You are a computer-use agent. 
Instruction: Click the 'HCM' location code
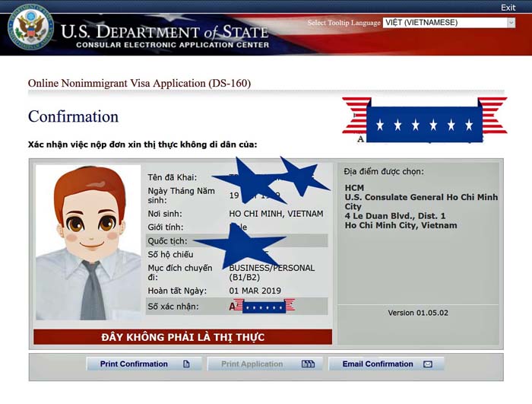(x=354, y=188)
